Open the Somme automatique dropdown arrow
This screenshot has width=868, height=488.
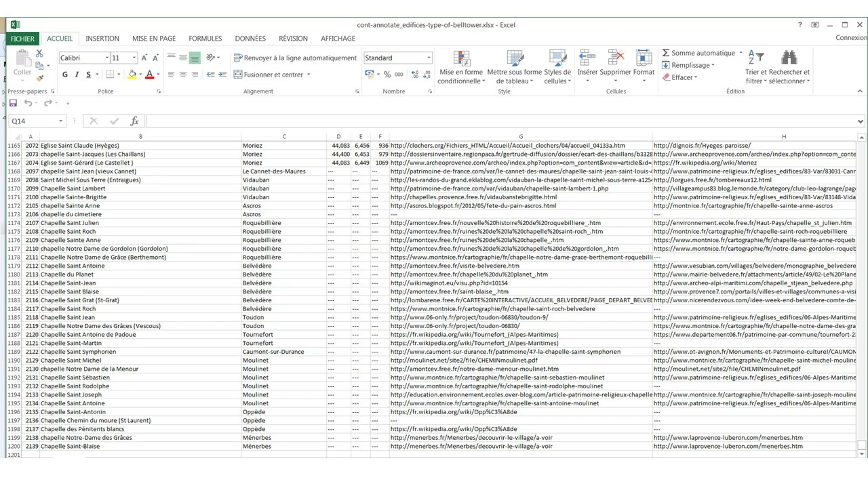741,53
